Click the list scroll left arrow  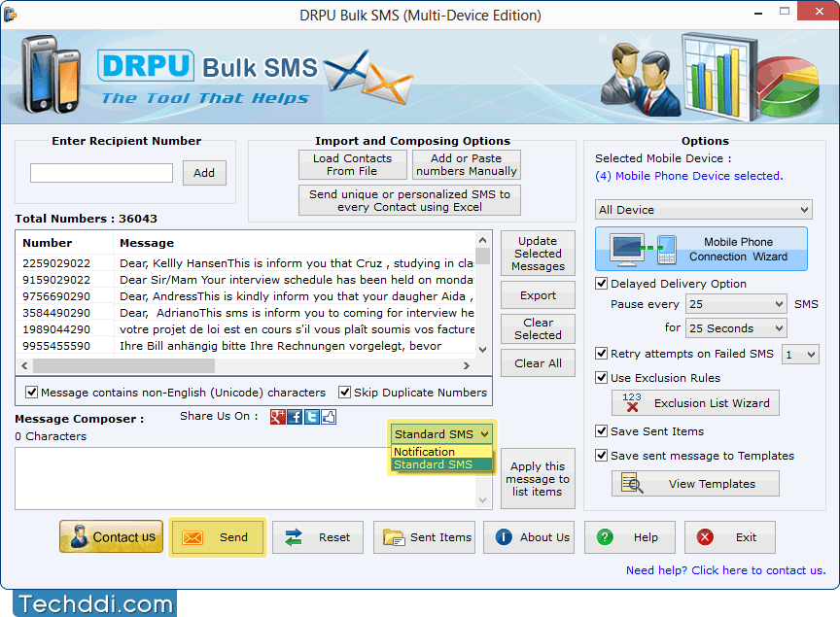tap(24, 365)
